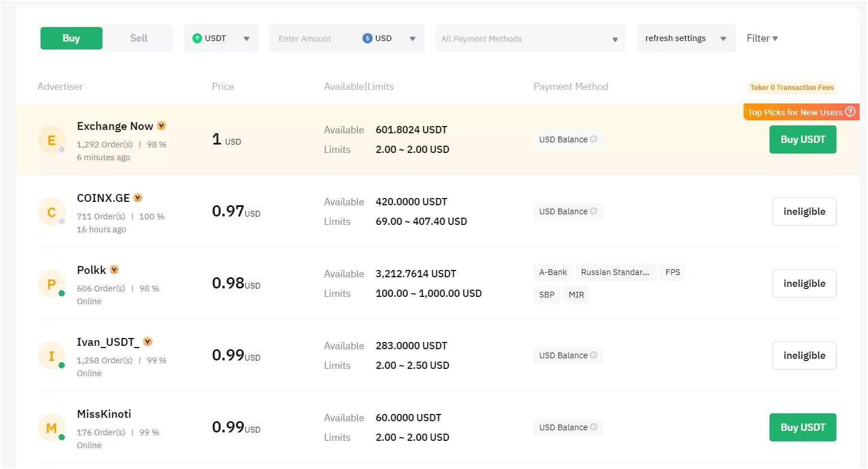Viewport: 868px width, 469px height.
Task: Click limits 69.00 ~ 407.40 USD
Action: click(x=422, y=222)
